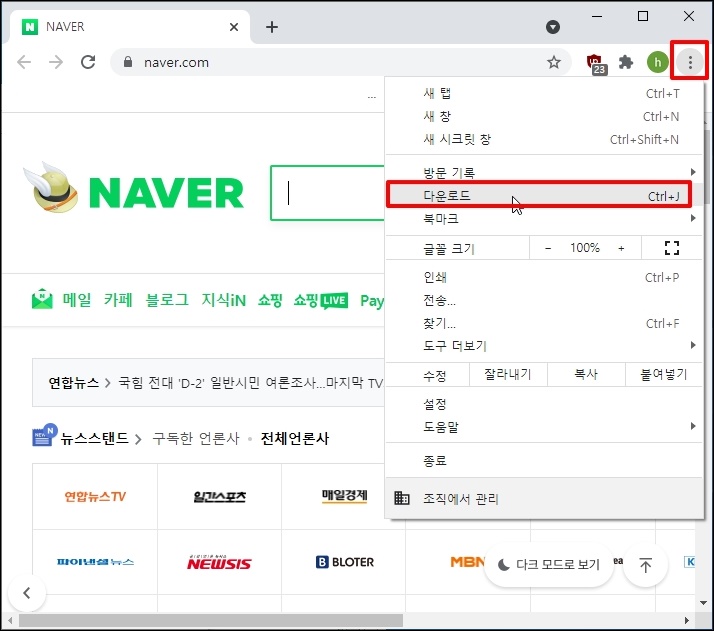714x631 pixels.
Task: Expand the 도움말 submenu
Action: point(544,427)
